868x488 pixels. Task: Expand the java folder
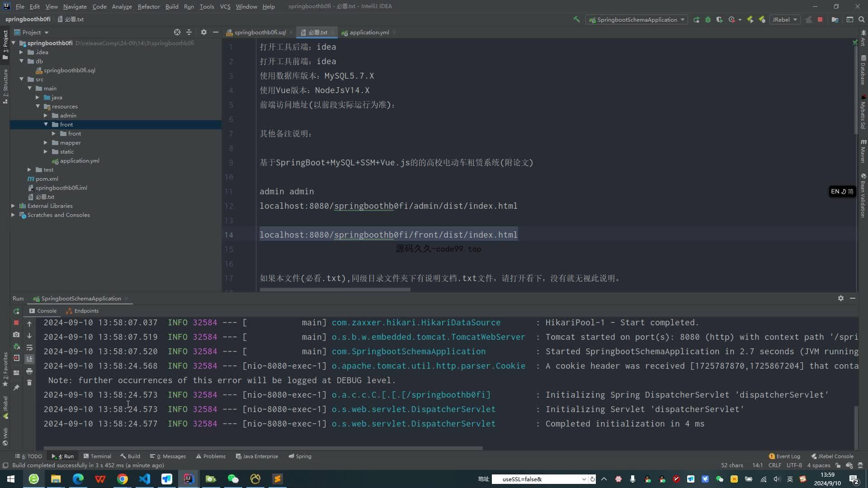point(38,97)
